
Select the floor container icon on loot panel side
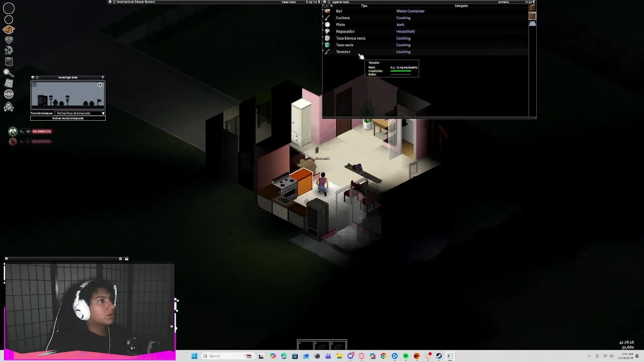[532, 24]
